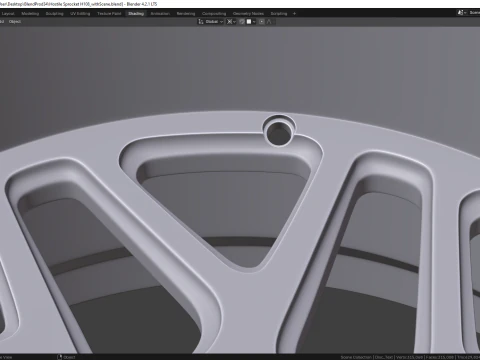The width and height of the screenshot is (480, 360).
Task: Switch to the Sculpting workspace tab
Action: coord(54,14)
